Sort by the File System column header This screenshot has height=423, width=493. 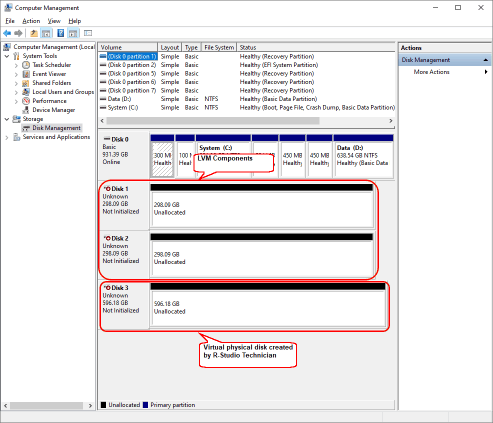click(219, 47)
